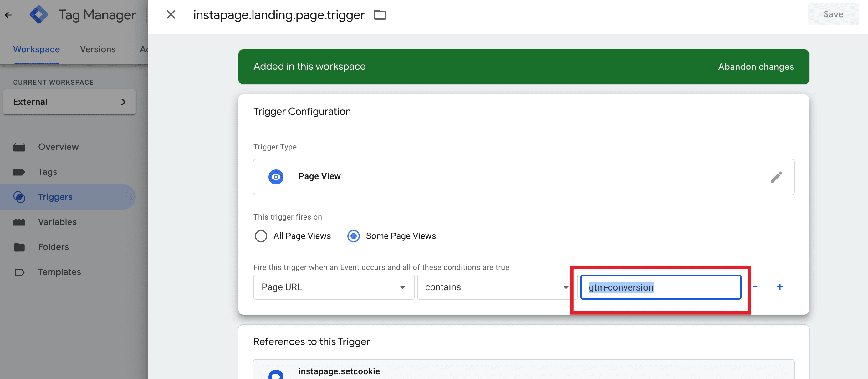Edit trigger type with pencil icon
The height and width of the screenshot is (379, 868).
coord(776,177)
